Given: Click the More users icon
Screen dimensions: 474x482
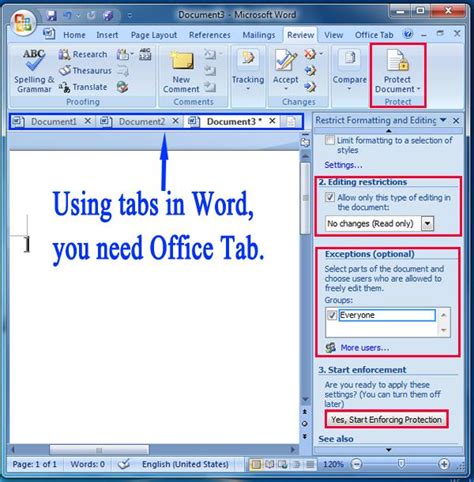Looking at the screenshot, I should coord(331,348).
